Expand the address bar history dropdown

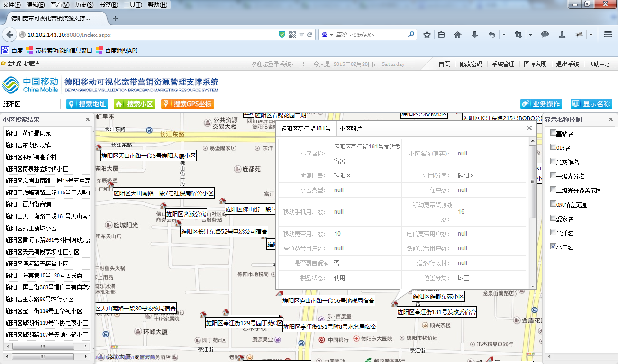pyautogui.click(x=301, y=35)
